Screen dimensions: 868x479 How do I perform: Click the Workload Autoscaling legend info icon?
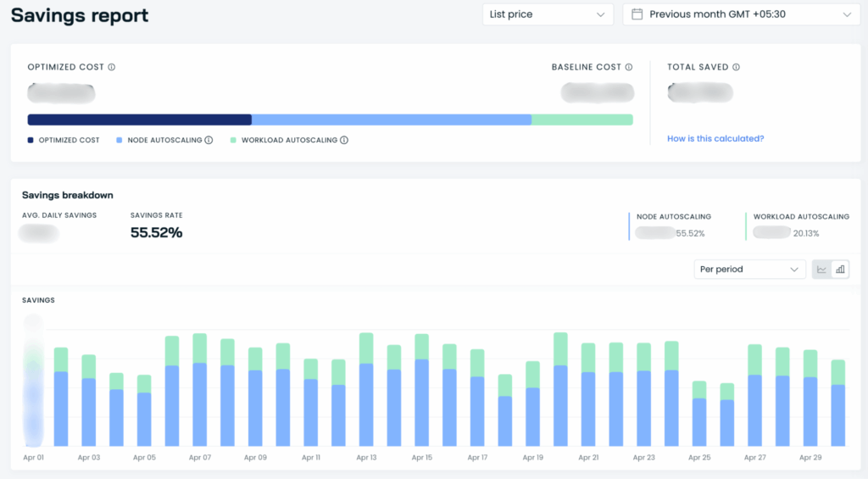point(344,140)
